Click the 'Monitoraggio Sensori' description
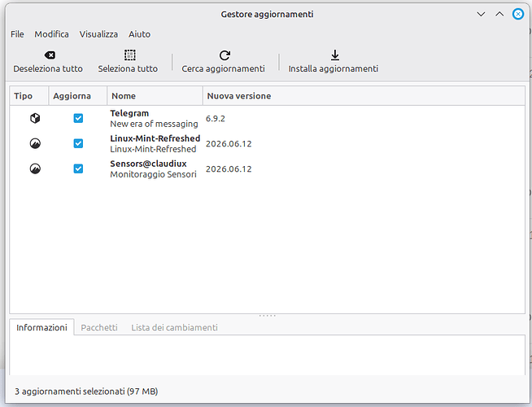This screenshot has width=532, height=407. [x=154, y=174]
